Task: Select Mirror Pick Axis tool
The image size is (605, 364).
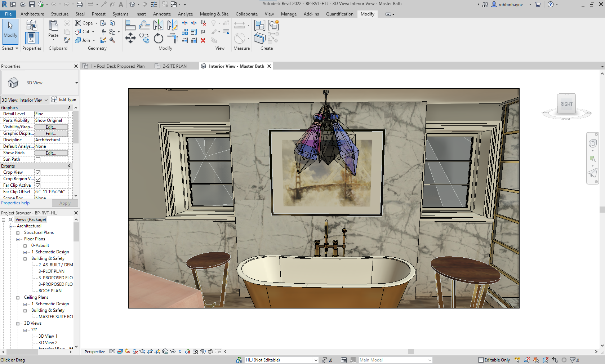Action: [158, 25]
